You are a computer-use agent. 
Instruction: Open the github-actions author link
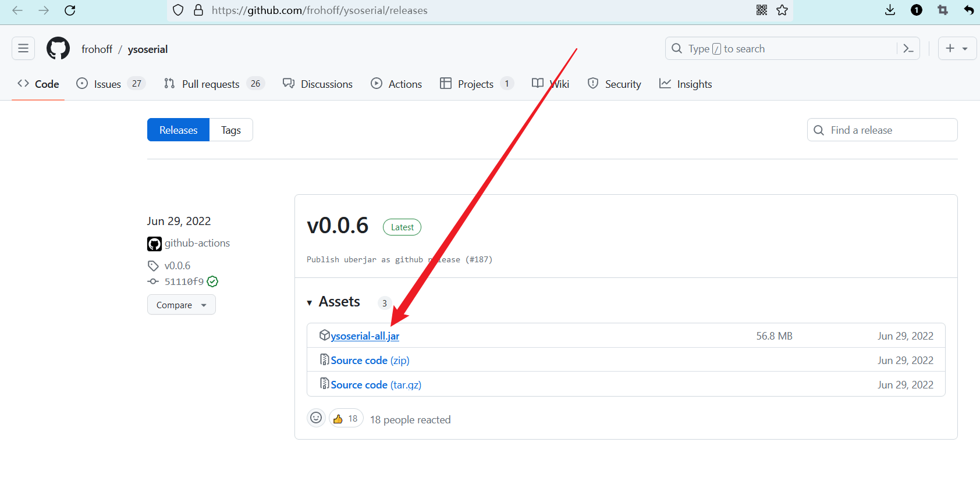pos(197,243)
